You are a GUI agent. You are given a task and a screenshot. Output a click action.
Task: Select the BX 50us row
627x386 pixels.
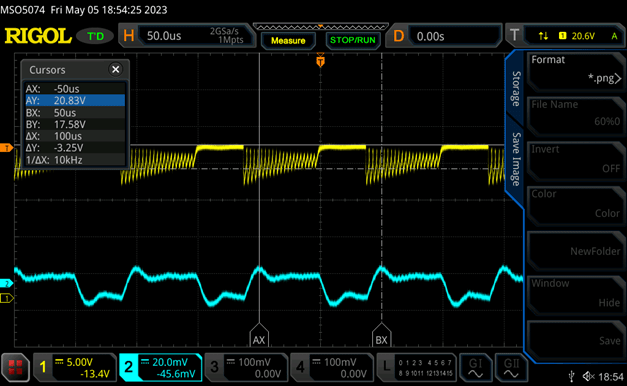pyautogui.click(x=75, y=112)
